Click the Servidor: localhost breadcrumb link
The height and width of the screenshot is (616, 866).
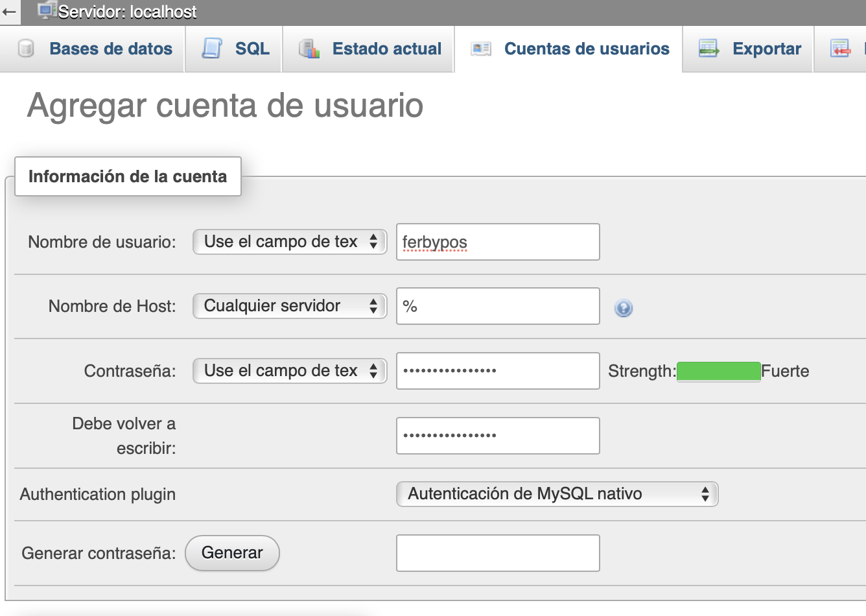127,12
